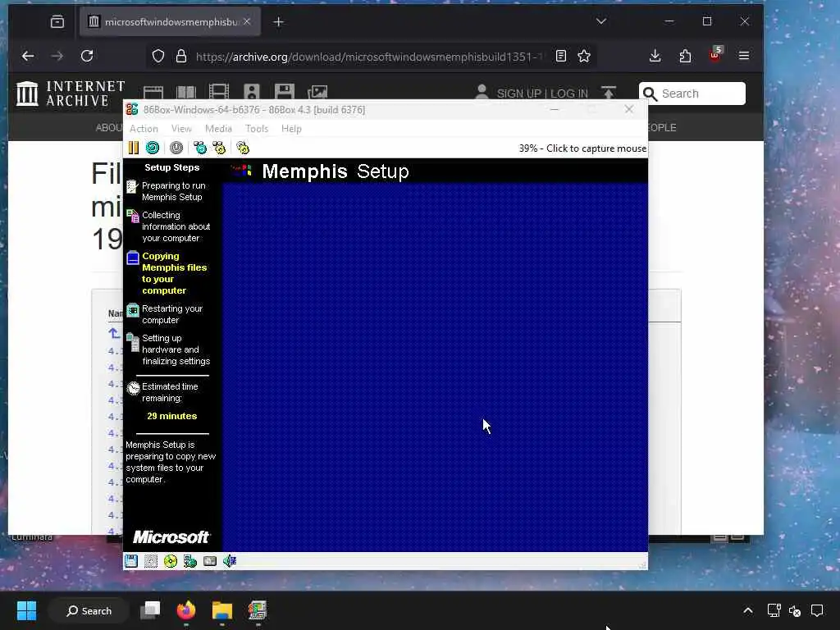Open the uBlock Origin extension icon

tap(715, 54)
